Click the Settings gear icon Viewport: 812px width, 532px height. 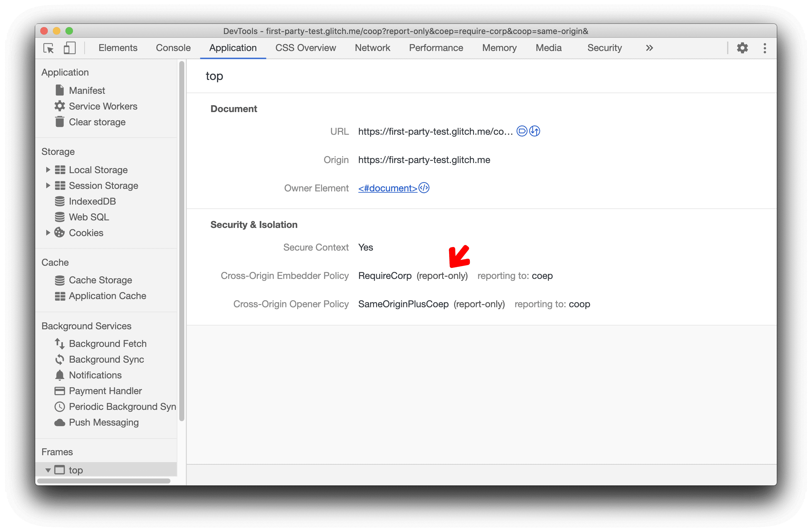(x=742, y=48)
